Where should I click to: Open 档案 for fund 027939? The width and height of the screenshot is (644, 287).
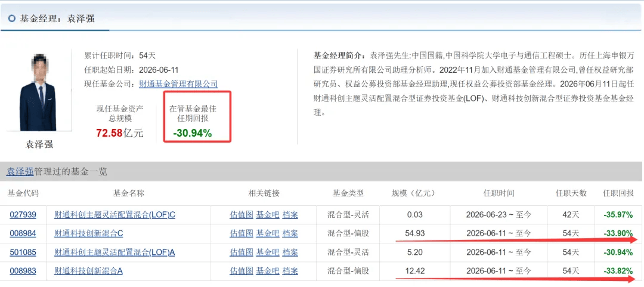290,215
